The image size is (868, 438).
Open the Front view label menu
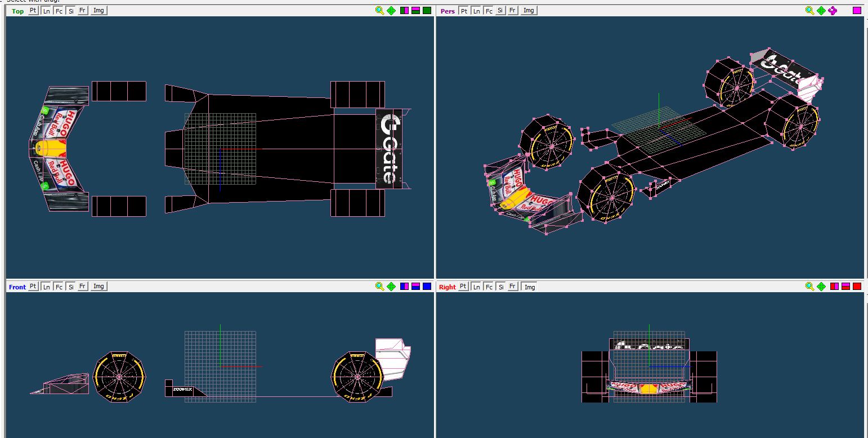coord(17,287)
